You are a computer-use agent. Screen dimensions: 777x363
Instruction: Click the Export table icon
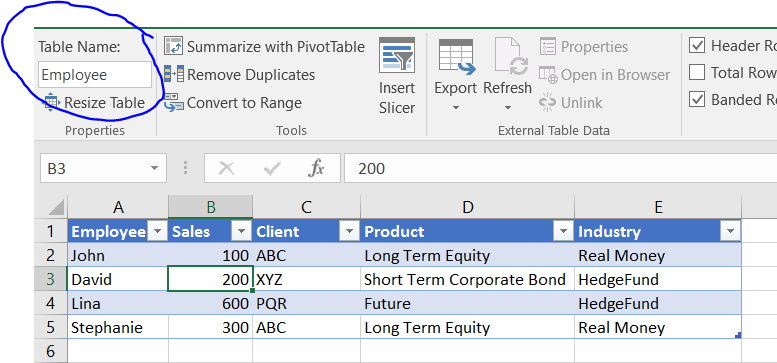coord(455,56)
